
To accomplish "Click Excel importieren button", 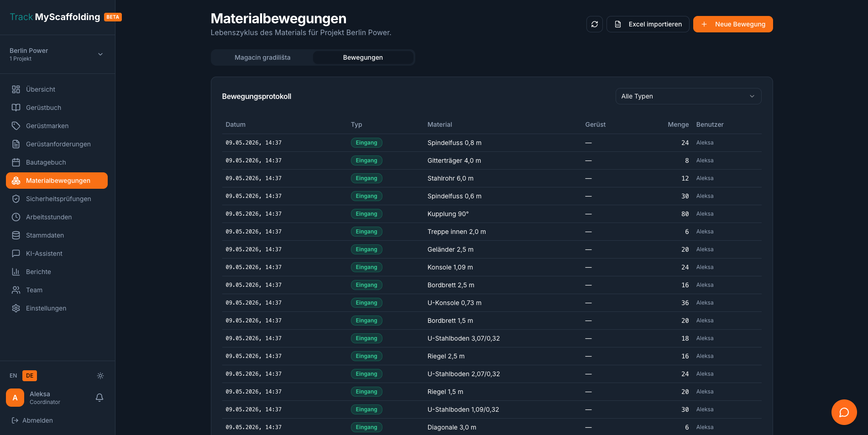I will point(648,24).
